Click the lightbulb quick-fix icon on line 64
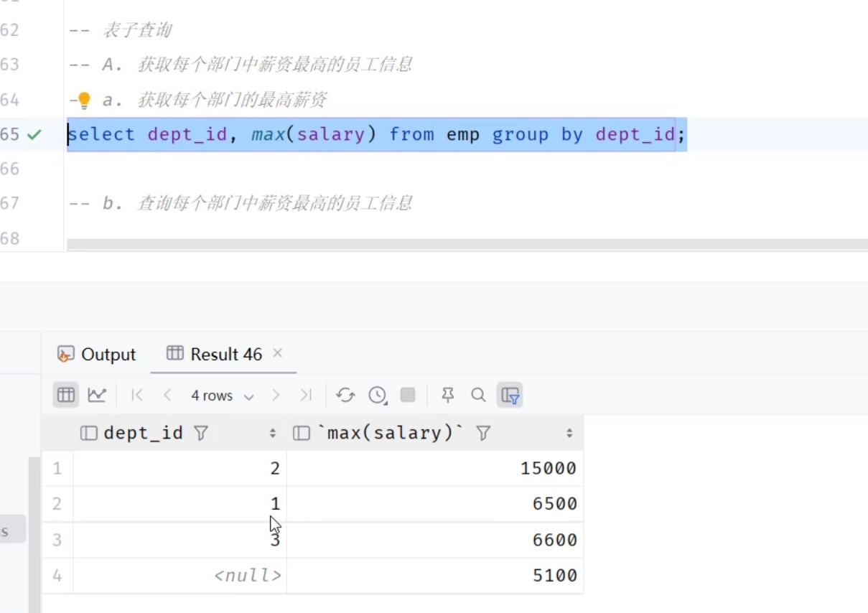868x613 pixels. pyautogui.click(x=83, y=100)
